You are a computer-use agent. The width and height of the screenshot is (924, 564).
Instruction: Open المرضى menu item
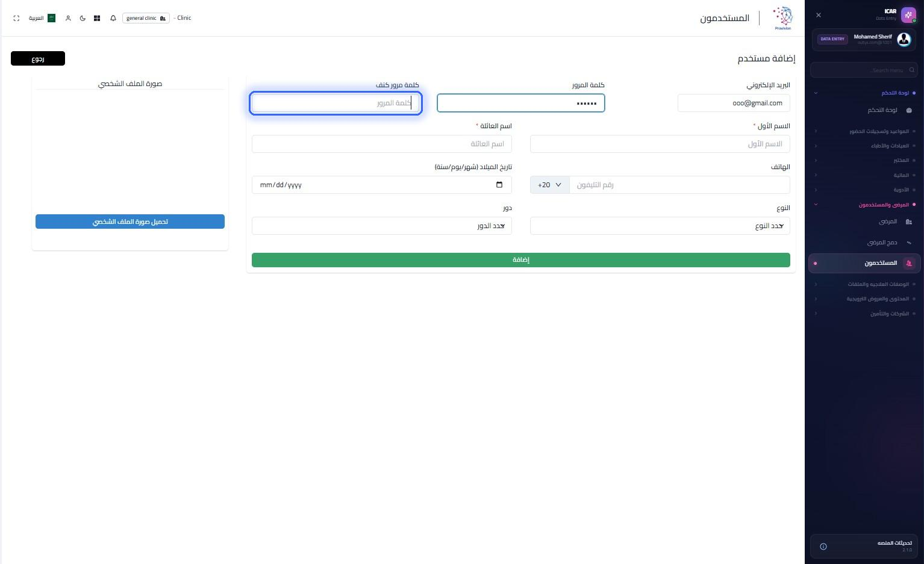[x=864, y=222]
